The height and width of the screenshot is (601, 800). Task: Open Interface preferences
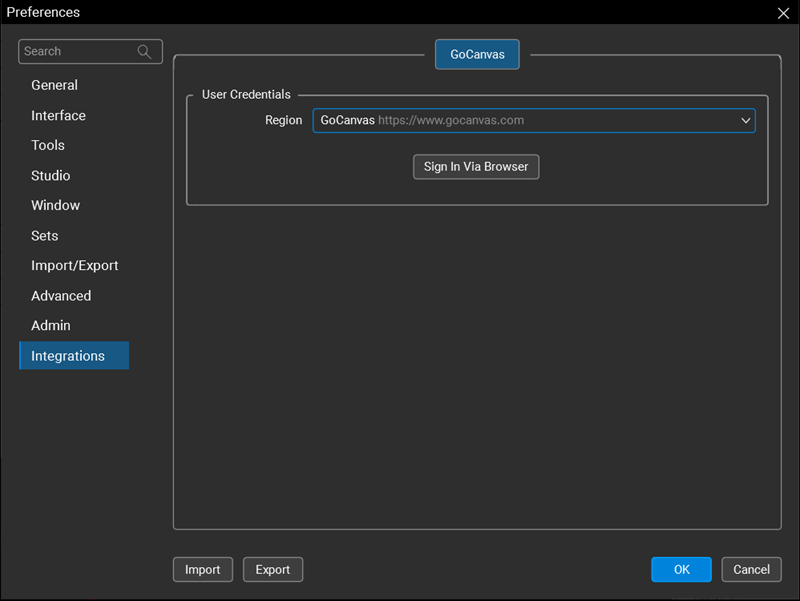(58, 116)
